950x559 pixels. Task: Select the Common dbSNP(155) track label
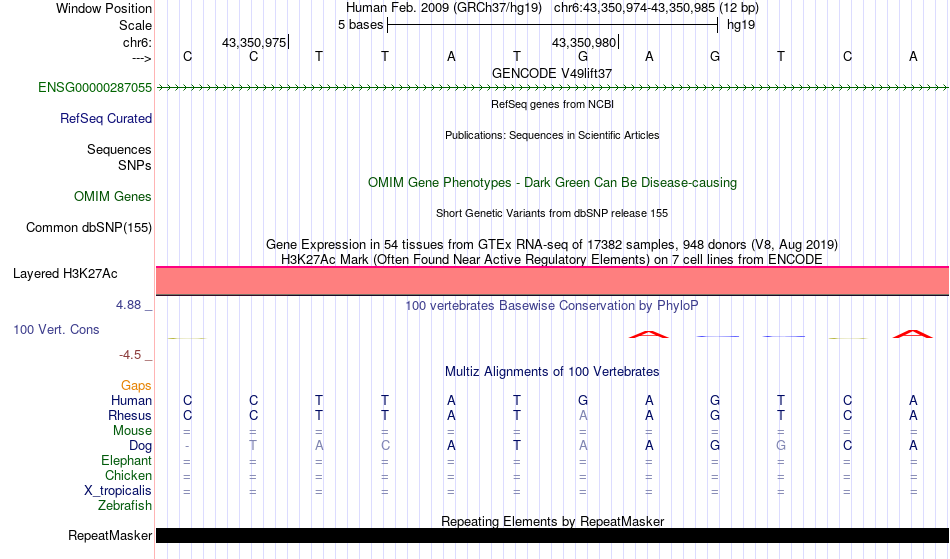click(89, 227)
